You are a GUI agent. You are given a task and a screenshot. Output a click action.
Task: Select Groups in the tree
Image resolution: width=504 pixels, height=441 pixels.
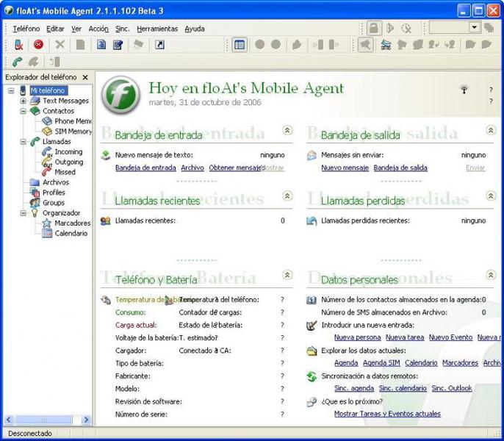click(54, 203)
